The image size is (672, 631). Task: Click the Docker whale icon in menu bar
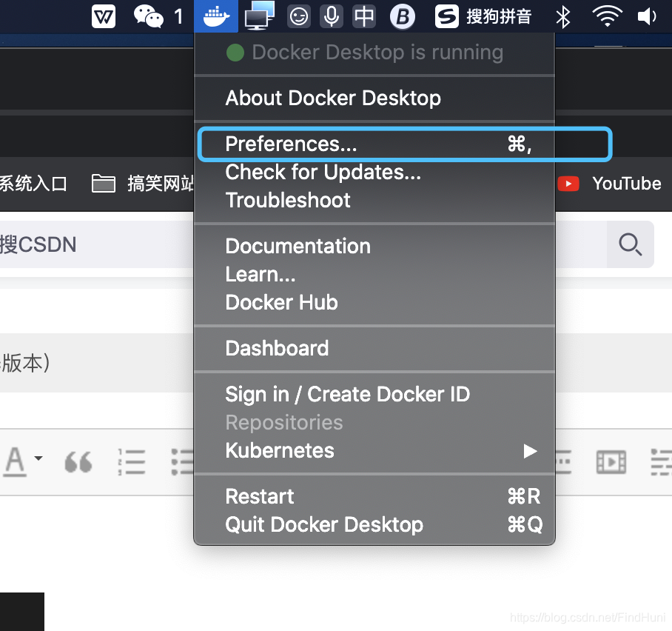click(x=215, y=16)
